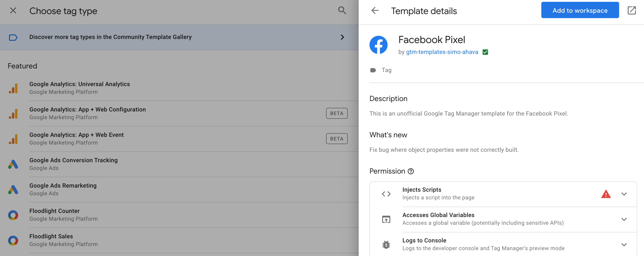The image size is (644, 256).
Task: Click App + Web Configuration analytics icon
Action: point(13,114)
